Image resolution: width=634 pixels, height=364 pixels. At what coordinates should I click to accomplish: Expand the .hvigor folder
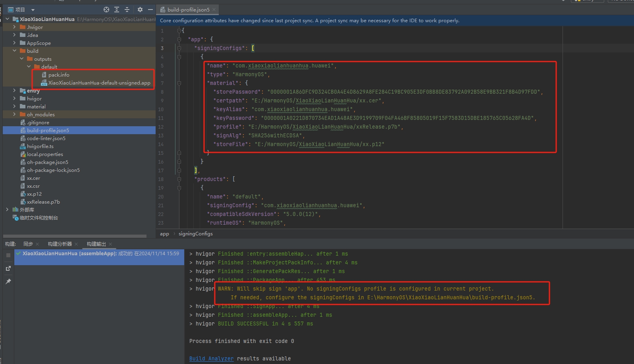pos(14,27)
